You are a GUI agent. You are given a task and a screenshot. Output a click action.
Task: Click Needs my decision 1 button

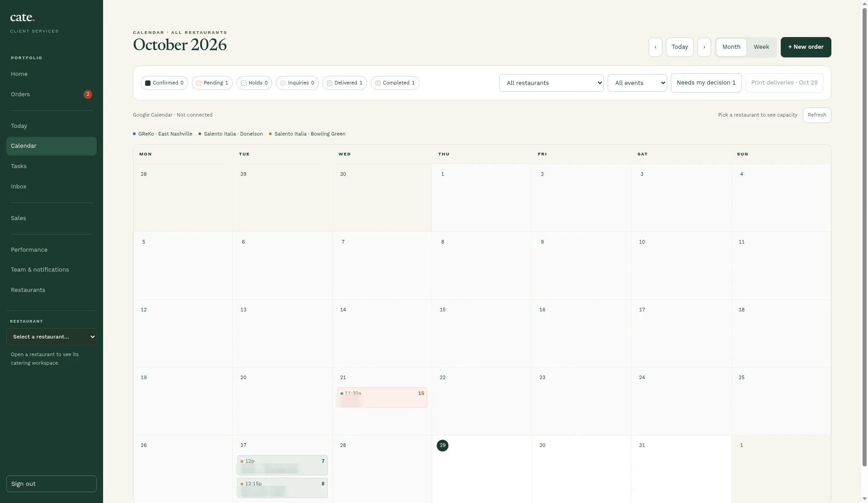point(706,83)
